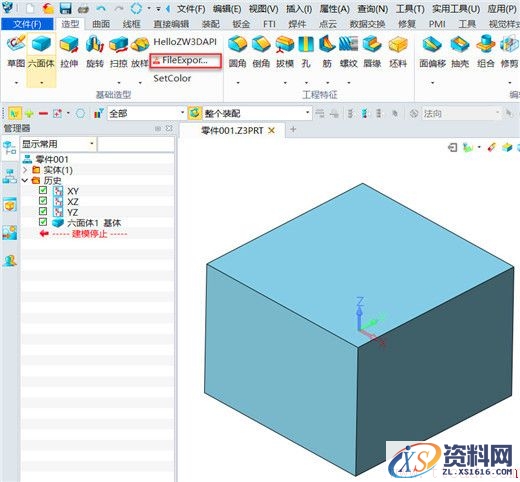Toggle the 六面体1_基体 feature checkbox
Viewport: 520px width, 482px height.
click(x=43, y=222)
